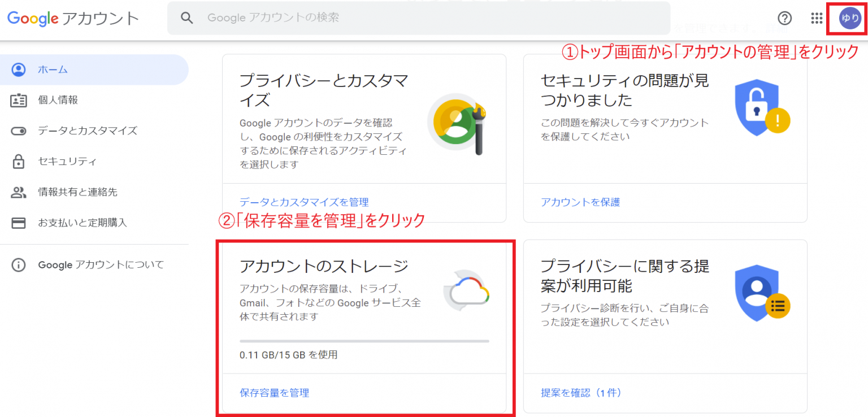Click the privacy checkup shield icon
Image resolution: width=868 pixels, height=417 pixels.
pyautogui.click(x=761, y=293)
